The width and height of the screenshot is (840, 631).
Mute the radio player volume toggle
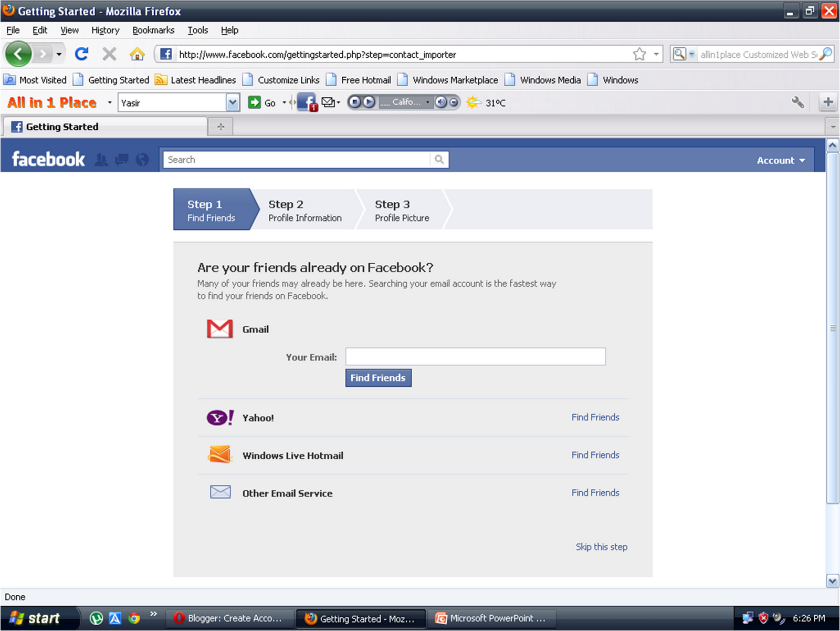pos(441,102)
